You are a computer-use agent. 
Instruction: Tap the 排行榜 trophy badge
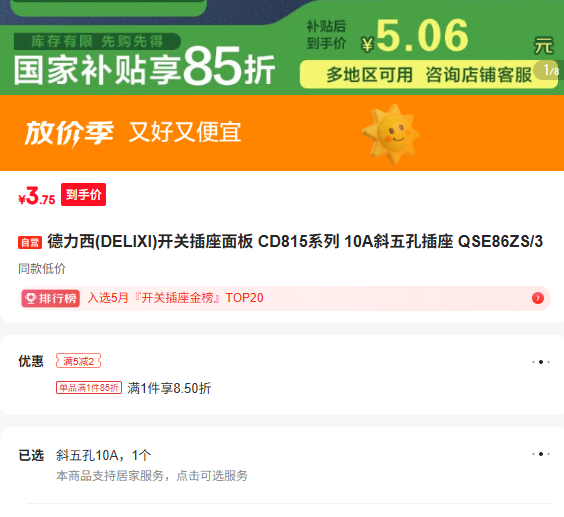pos(51,298)
